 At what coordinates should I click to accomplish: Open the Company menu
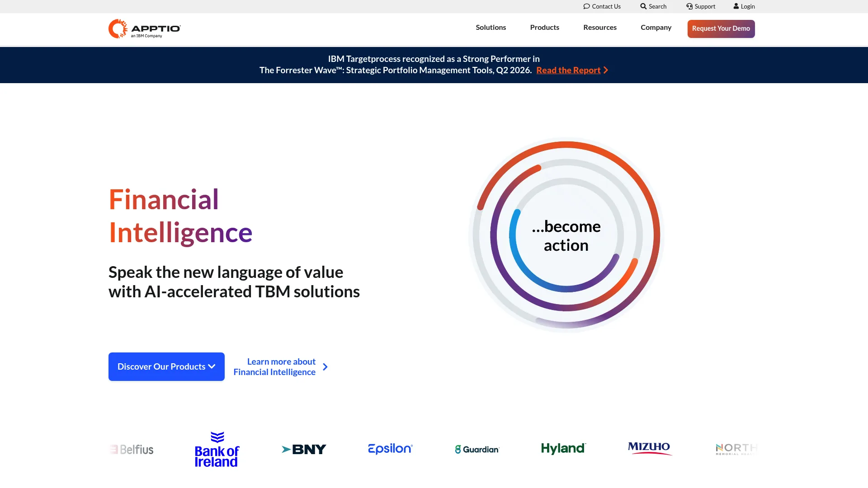pyautogui.click(x=656, y=28)
